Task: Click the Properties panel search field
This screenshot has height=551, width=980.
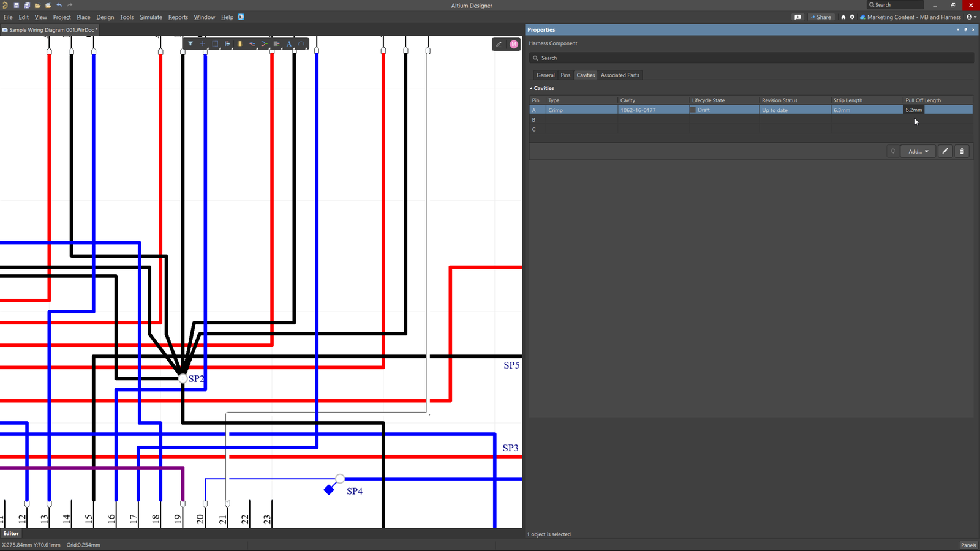Action: [752, 58]
